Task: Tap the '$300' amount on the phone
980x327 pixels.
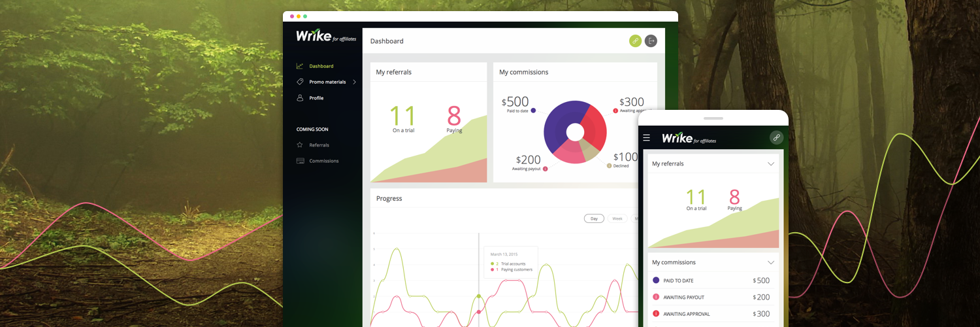Action: point(761,314)
